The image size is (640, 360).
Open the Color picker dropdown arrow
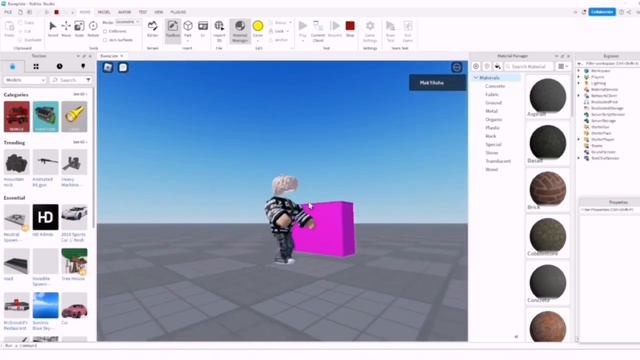pyautogui.click(x=258, y=41)
